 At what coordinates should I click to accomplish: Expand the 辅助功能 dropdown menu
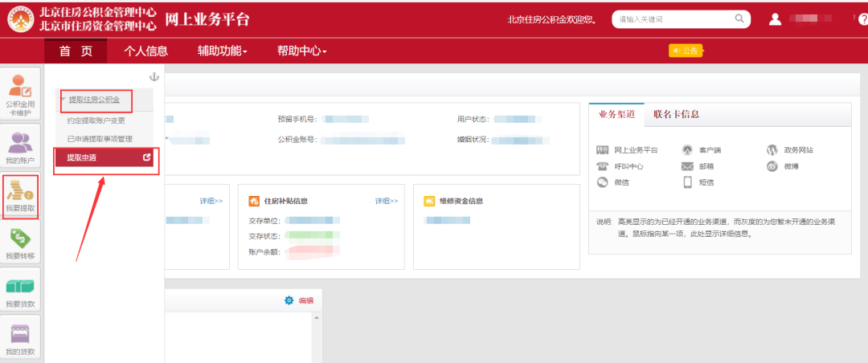(222, 51)
